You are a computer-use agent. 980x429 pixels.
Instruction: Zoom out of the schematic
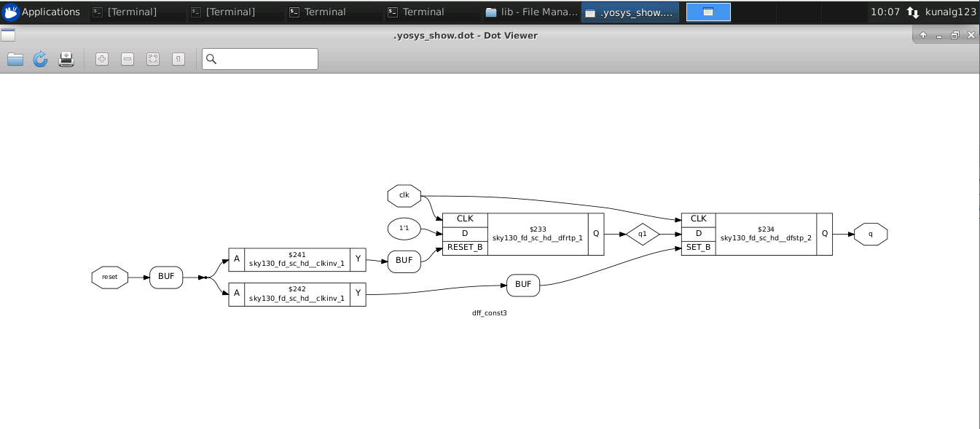coord(127,59)
